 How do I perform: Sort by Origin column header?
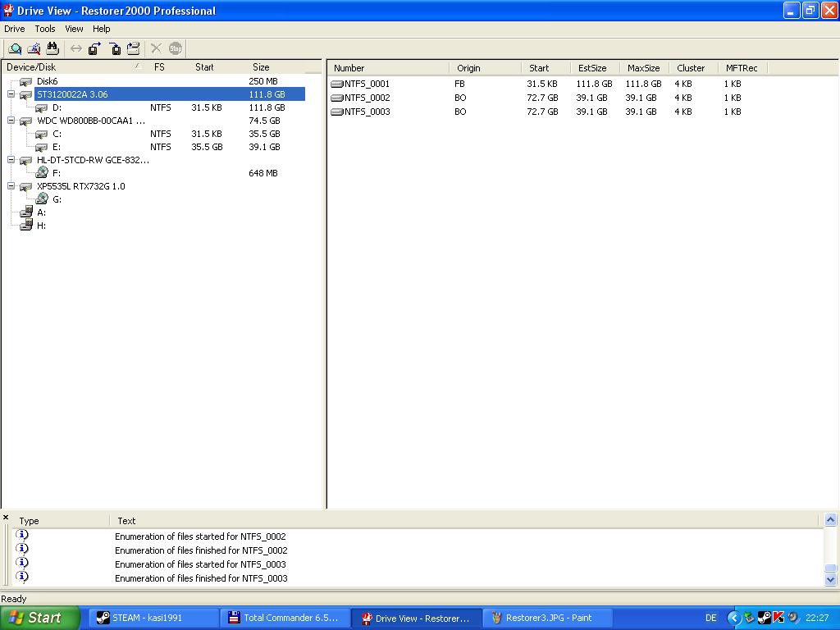click(485, 68)
